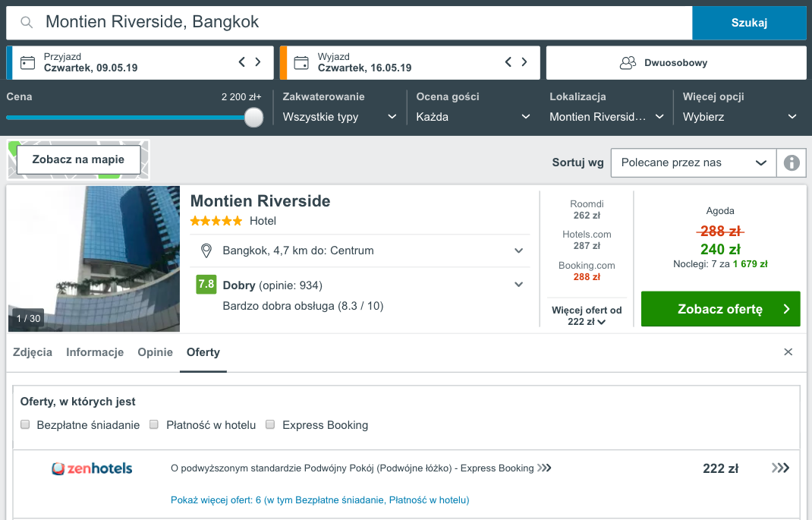Screen dimensions: 812x520
Task: Select the Oferty tab
Action: [x=203, y=352]
